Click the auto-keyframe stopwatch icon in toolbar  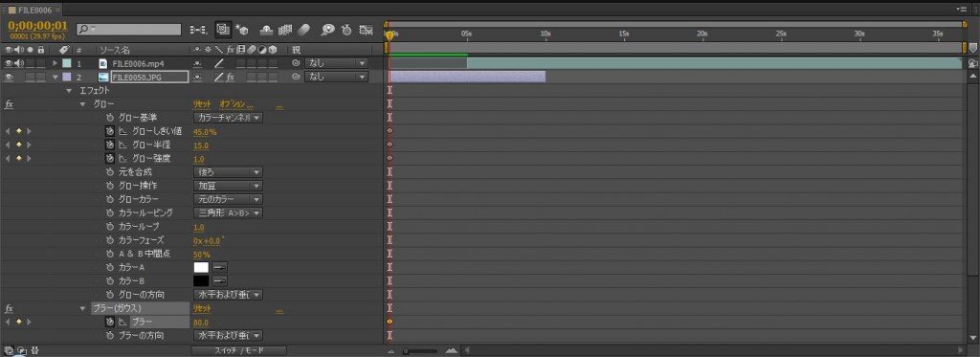point(346,30)
